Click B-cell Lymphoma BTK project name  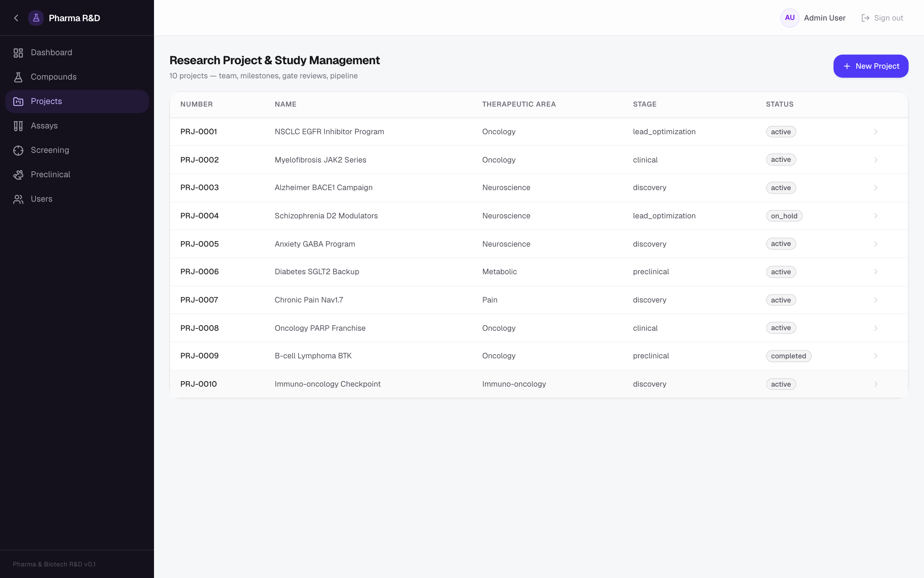[313, 356]
